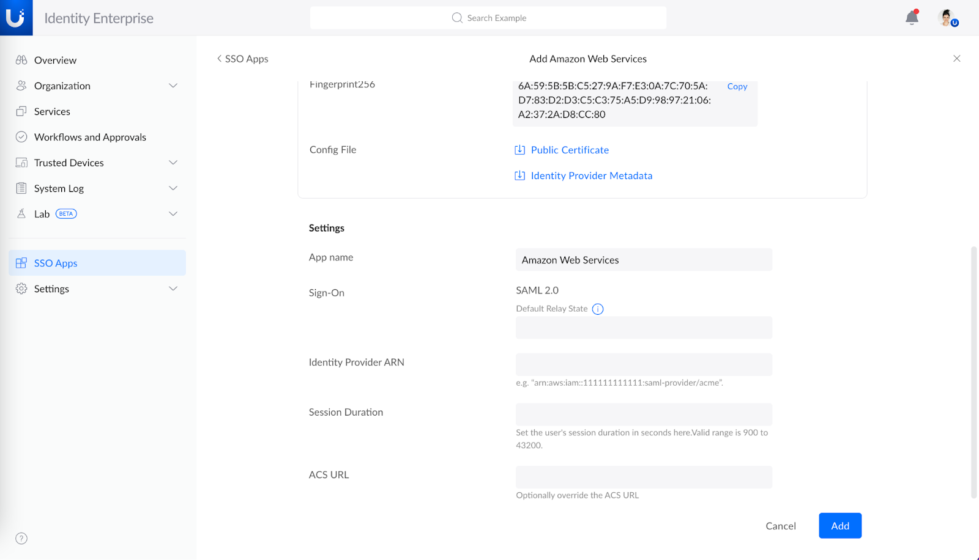This screenshot has height=560, width=979.
Task: Click the Identity Provider Metadata download icon
Action: (519, 175)
